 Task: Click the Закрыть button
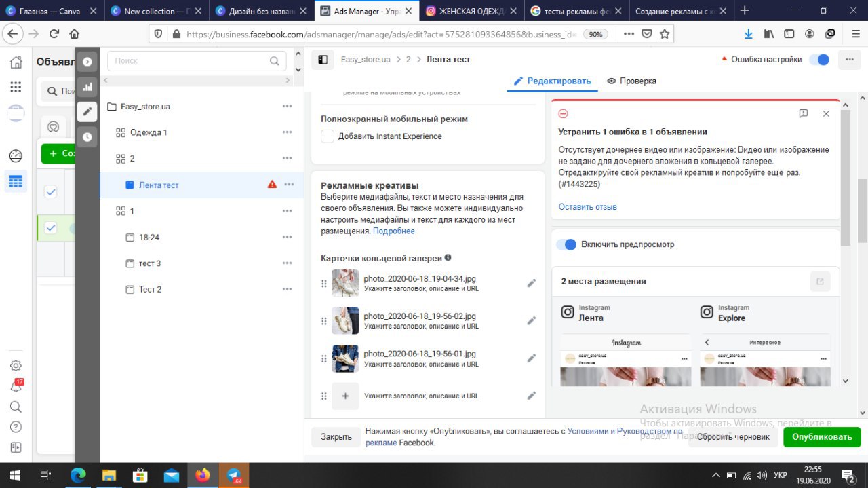pos(336,437)
